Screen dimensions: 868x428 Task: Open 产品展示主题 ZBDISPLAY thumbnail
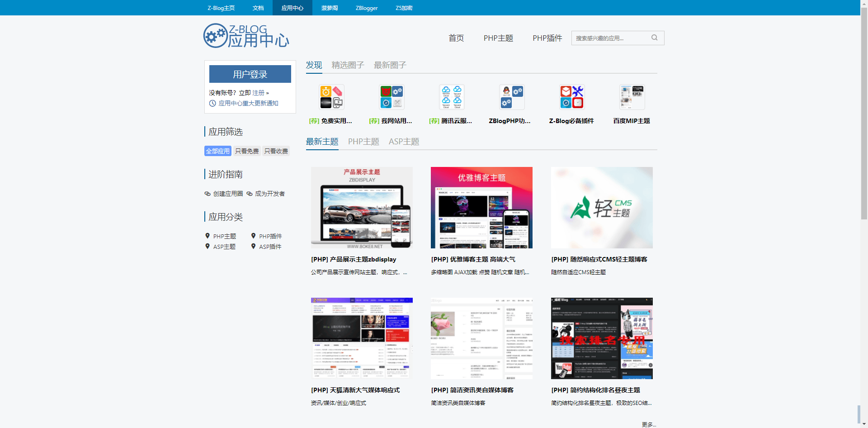pyautogui.click(x=362, y=208)
